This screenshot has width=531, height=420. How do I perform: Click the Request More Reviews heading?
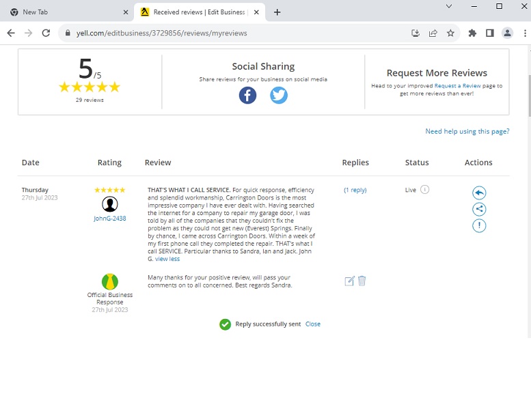(437, 73)
